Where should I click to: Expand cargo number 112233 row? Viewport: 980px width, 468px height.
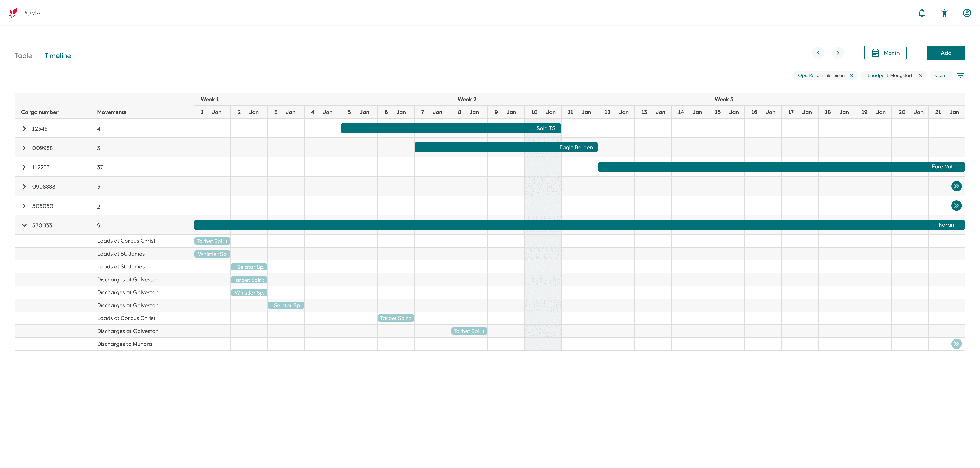24,167
